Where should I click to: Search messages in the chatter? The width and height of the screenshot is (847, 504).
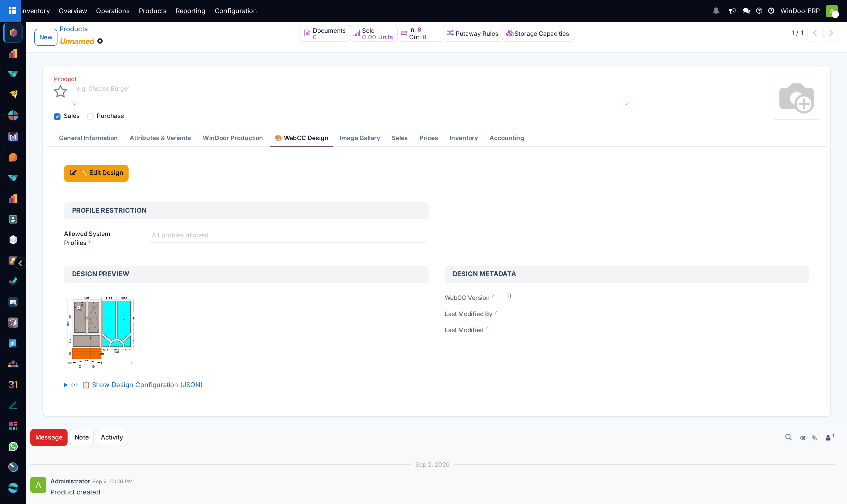pyautogui.click(x=788, y=437)
